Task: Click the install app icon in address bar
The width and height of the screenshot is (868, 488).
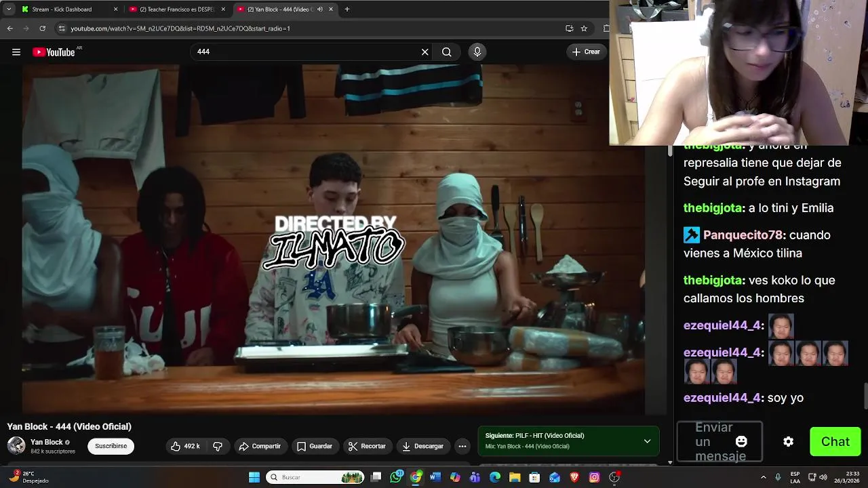Action: 570,28
